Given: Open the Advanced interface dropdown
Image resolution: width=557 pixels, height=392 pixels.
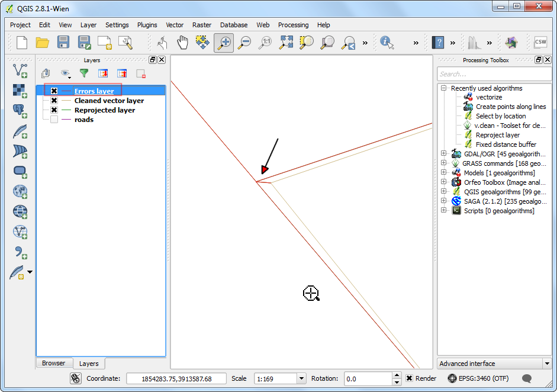Looking at the screenshot, I should [x=546, y=364].
